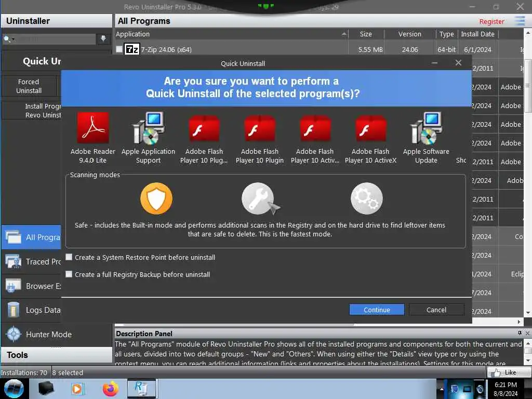Select the 7-Zip 24.06 (x64) row
532x399 pixels.
pyautogui.click(x=319, y=49)
